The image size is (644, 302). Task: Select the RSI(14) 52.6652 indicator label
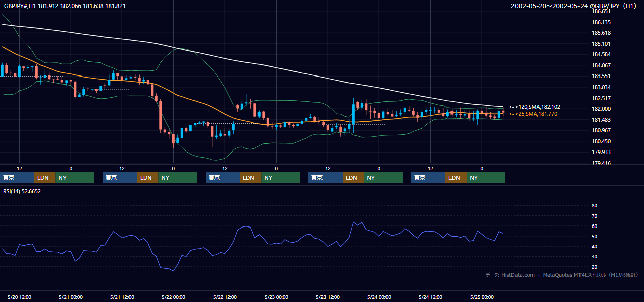[22, 191]
